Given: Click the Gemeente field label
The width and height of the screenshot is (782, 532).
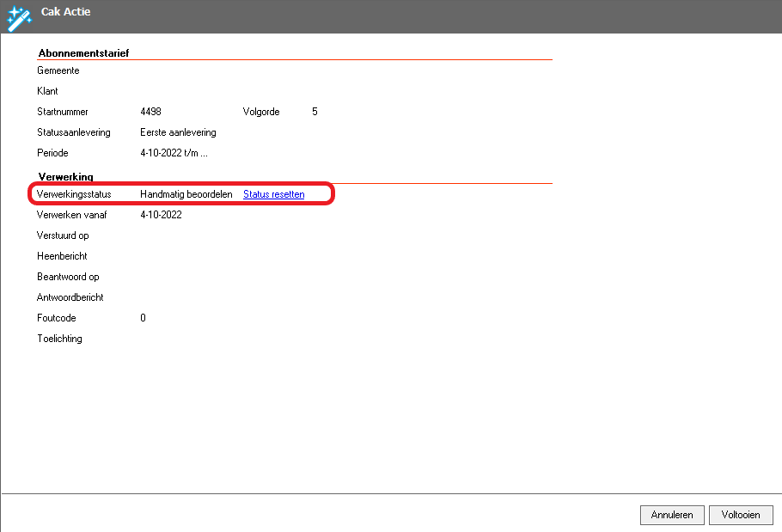Looking at the screenshot, I should coord(58,70).
